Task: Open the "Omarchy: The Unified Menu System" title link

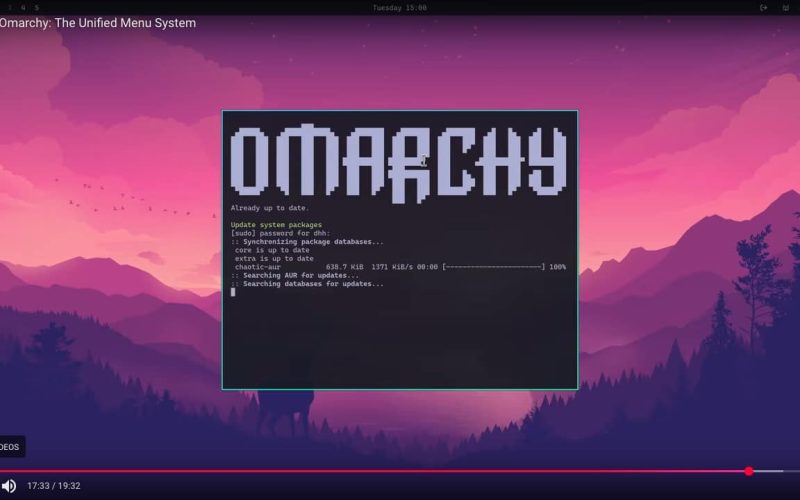Action: click(97, 23)
